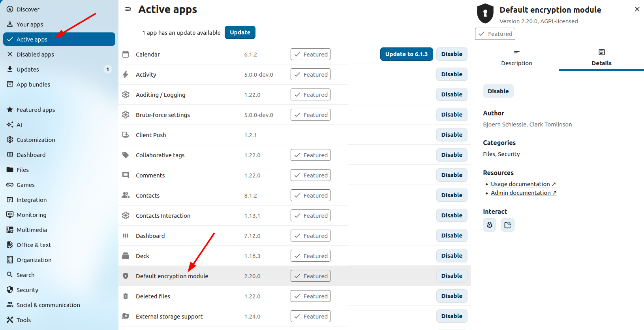Switch to the Description tab
The height and width of the screenshot is (330, 644).
(516, 58)
